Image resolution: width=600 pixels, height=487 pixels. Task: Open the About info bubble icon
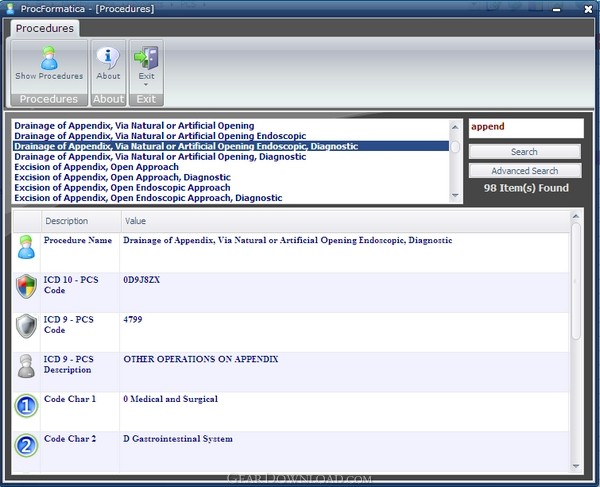pyautogui.click(x=108, y=57)
